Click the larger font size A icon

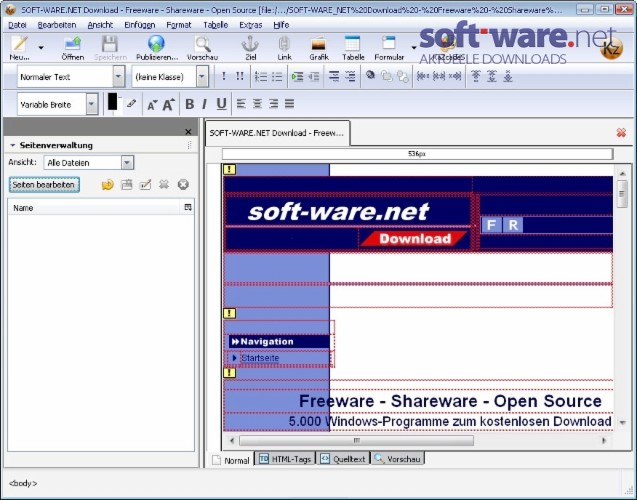169,104
